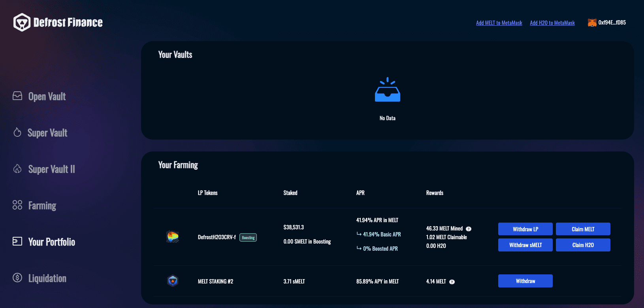644x308 pixels.
Task: Click help icon next to 4.14 MELT
Action: pyautogui.click(x=452, y=282)
